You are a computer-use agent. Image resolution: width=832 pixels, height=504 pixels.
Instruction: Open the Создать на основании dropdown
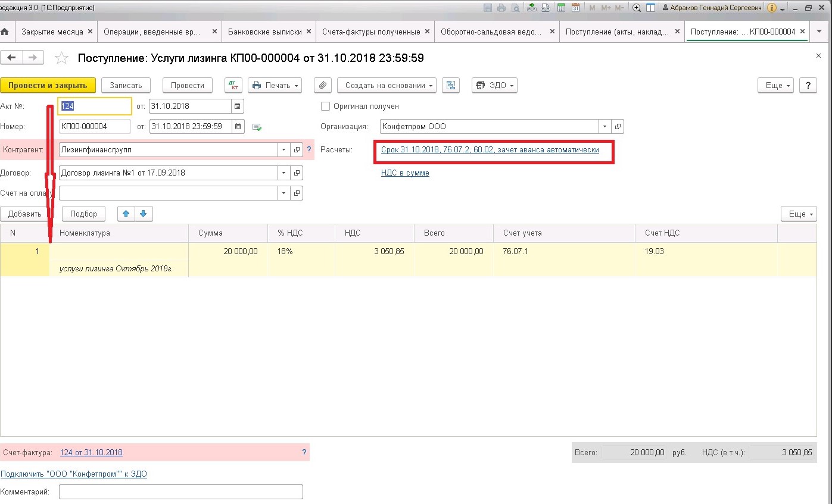point(387,85)
